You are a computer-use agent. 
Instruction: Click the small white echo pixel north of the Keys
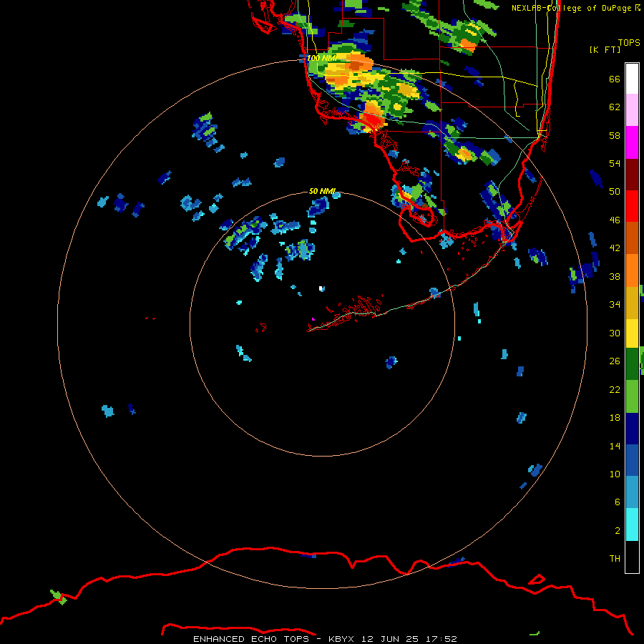pyautogui.click(x=321, y=288)
